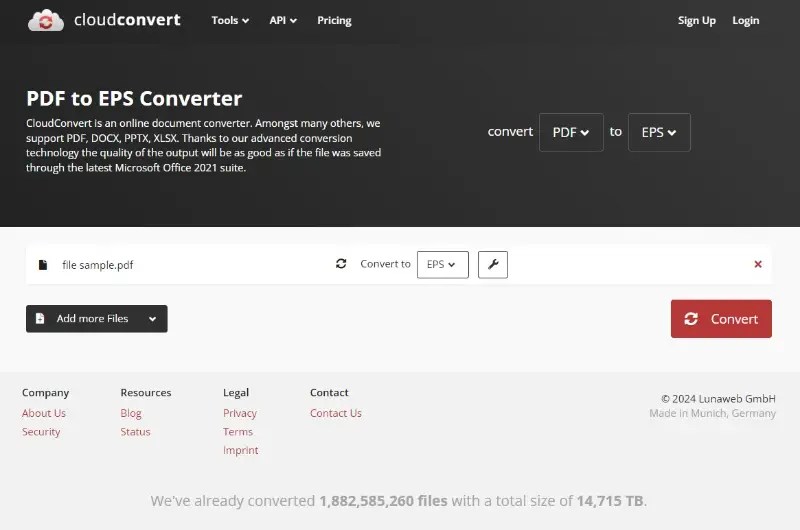Expand the PDF source format dropdown

click(571, 132)
